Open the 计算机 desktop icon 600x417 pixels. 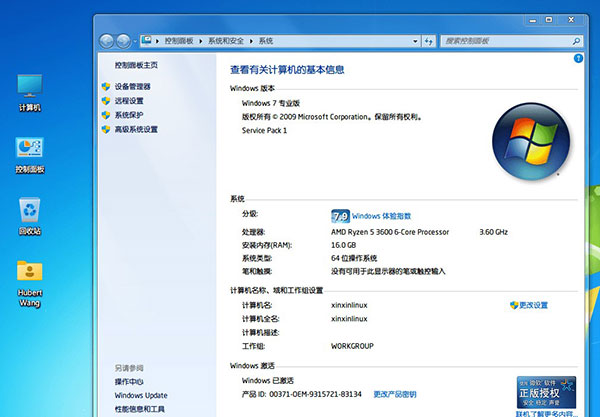coord(29,88)
